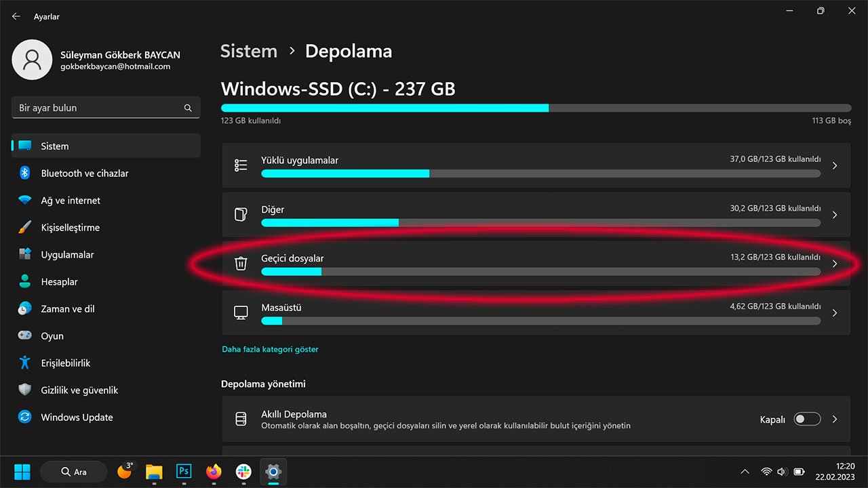Screen dimensions: 868x488
Task: Open Ağ ve internet settings
Action: [x=106, y=200]
